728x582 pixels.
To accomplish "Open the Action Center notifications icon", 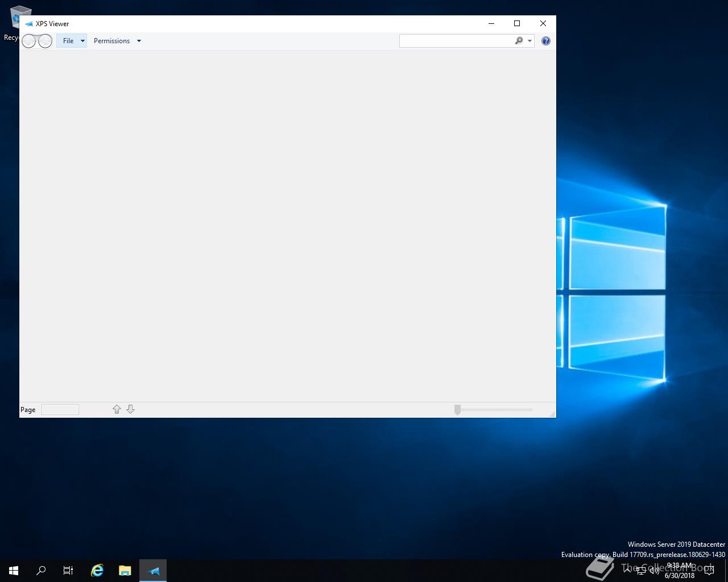I will click(x=709, y=571).
